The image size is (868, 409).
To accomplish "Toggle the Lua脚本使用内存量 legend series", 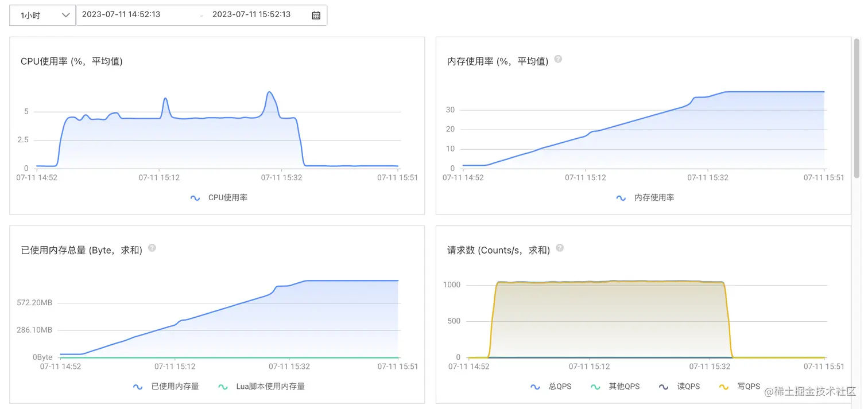I will click(262, 387).
